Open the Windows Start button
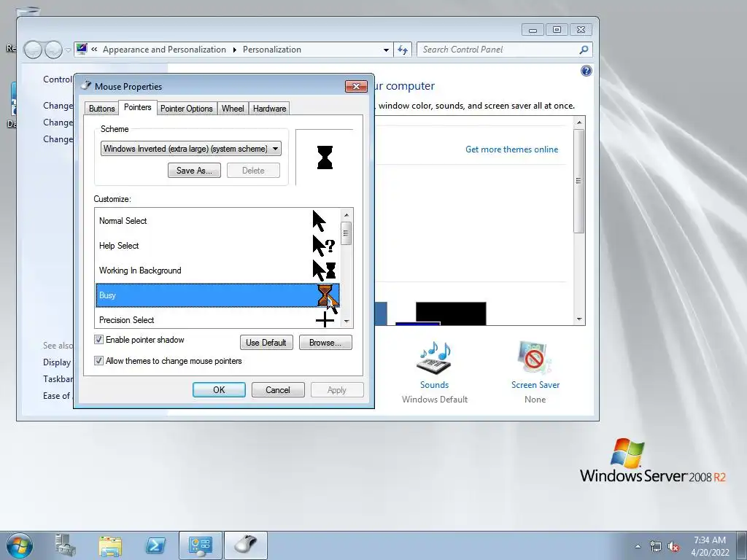Image resolution: width=747 pixels, height=560 pixels. click(20, 545)
